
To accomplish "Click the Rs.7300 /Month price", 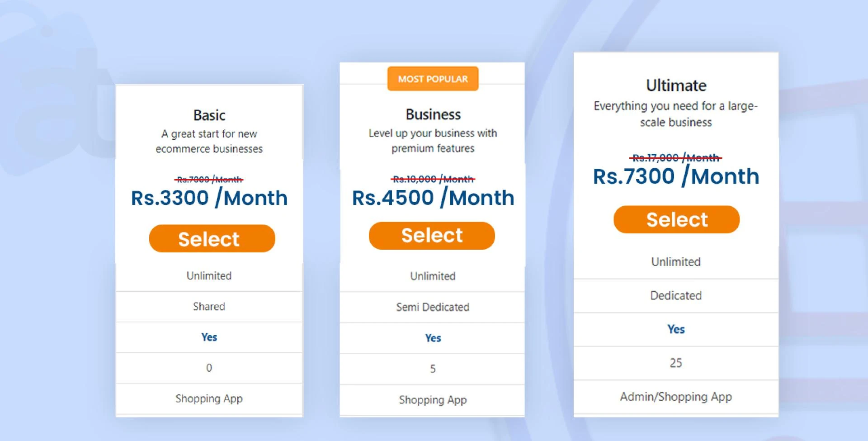I will tap(676, 176).
